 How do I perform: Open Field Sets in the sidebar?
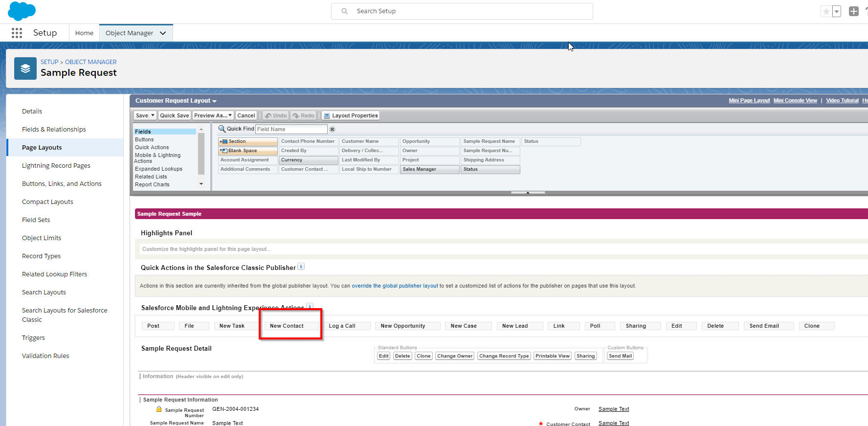(36, 220)
